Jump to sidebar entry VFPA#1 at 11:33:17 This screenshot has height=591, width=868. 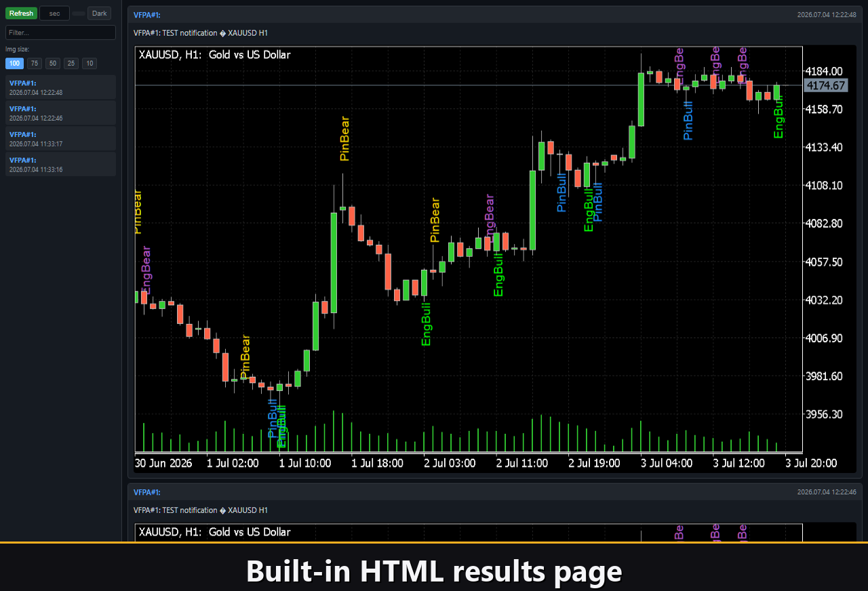click(60, 139)
